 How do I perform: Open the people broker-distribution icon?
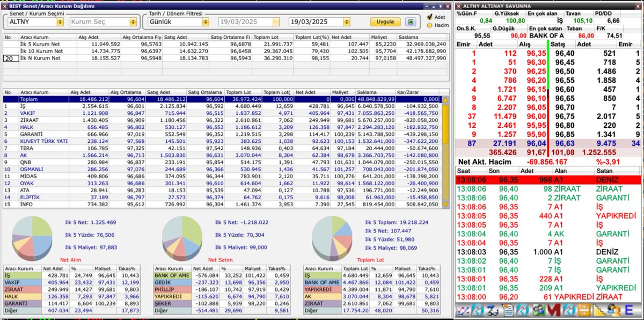(x=614, y=310)
